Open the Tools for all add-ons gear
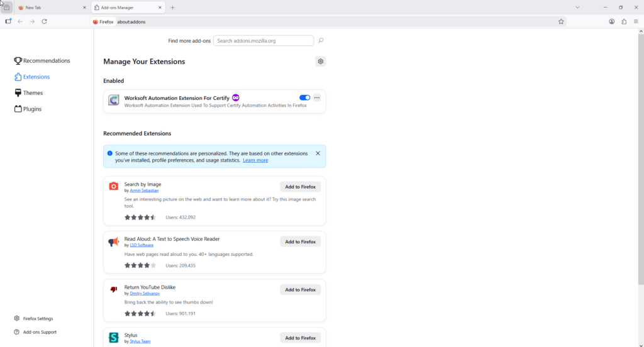 pyautogui.click(x=321, y=62)
